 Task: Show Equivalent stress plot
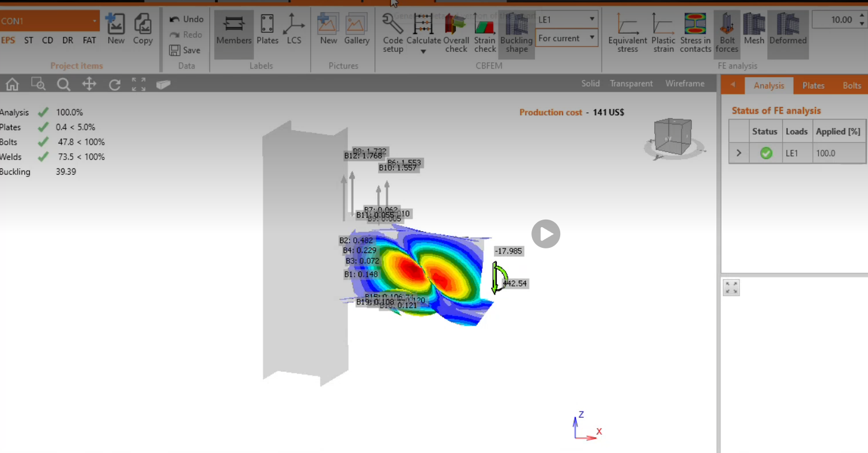click(628, 33)
